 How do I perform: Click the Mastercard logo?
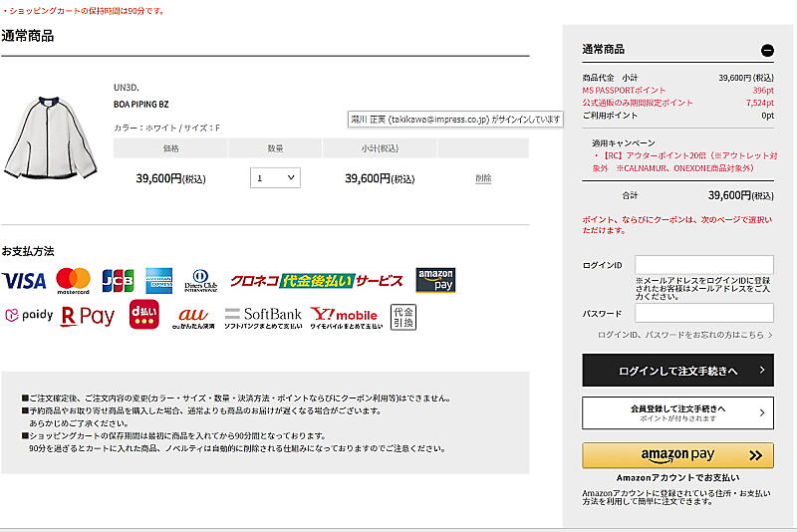[x=73, y=281]
